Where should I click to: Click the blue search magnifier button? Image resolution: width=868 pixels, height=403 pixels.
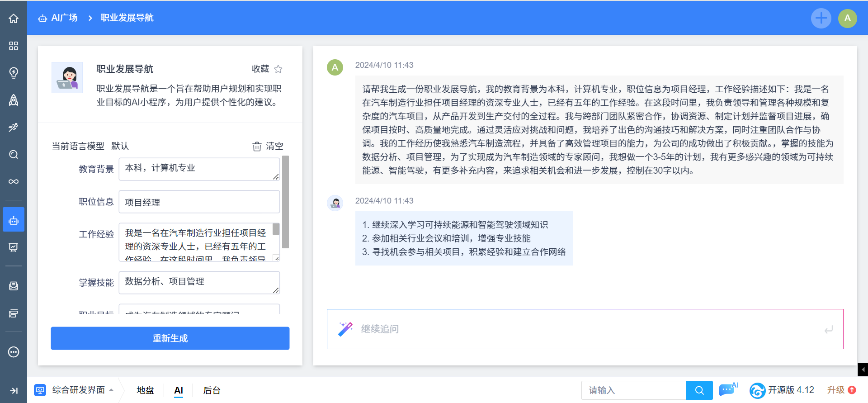(699, 390)
